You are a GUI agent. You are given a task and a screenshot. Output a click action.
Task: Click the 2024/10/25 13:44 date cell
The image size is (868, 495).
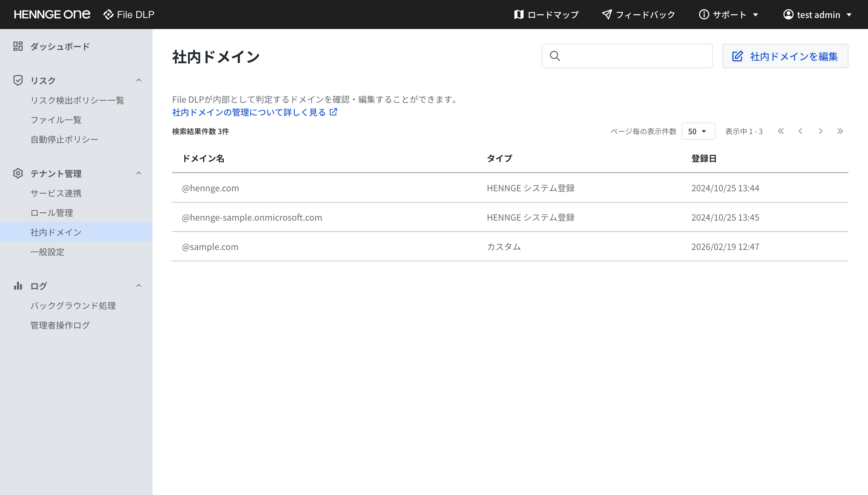[x=725, y=188]
